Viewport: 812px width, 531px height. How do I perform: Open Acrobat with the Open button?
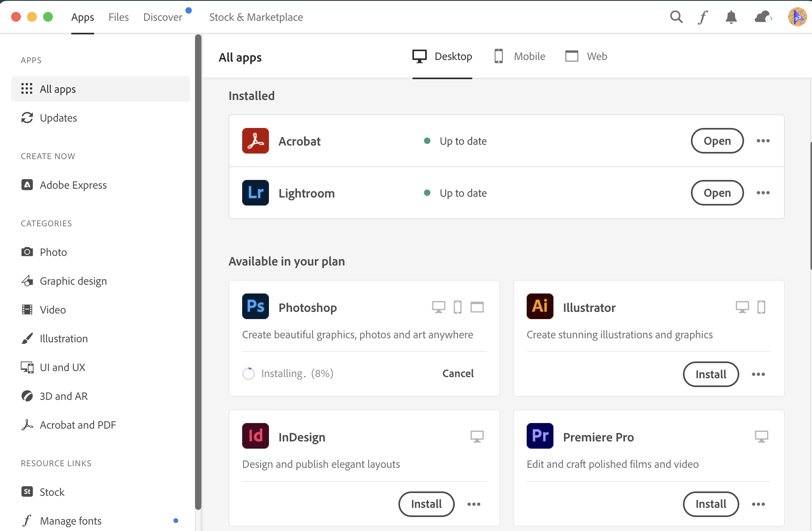pos(717,141)
